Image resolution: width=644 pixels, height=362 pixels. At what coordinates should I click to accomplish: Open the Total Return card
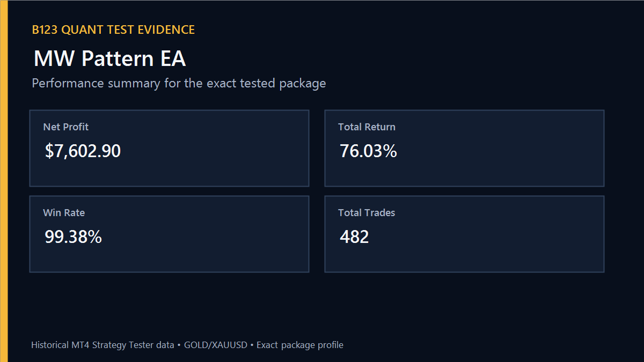(x=464, y=148)
